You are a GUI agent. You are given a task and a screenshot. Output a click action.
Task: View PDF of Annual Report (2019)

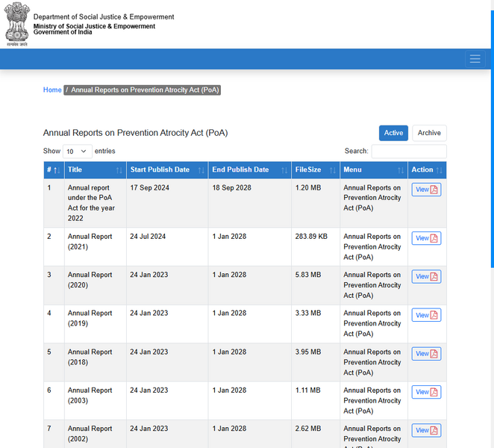click(426, 315)
